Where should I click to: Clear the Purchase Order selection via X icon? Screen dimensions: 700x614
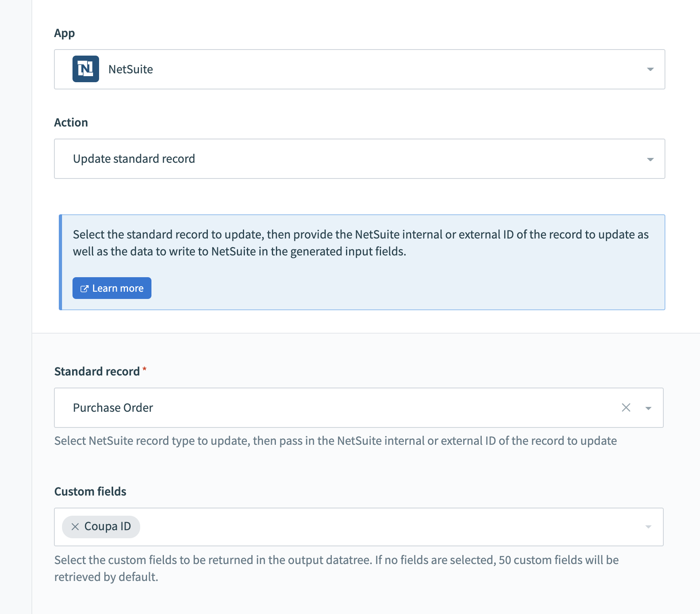(626, 408)
